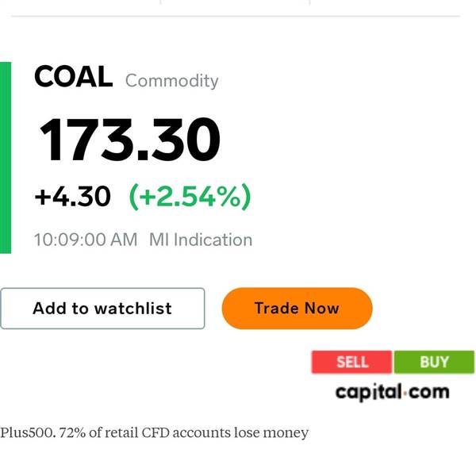Click the word watchlist in the outlined button
476x476 pixels.
tap(133, 309)
